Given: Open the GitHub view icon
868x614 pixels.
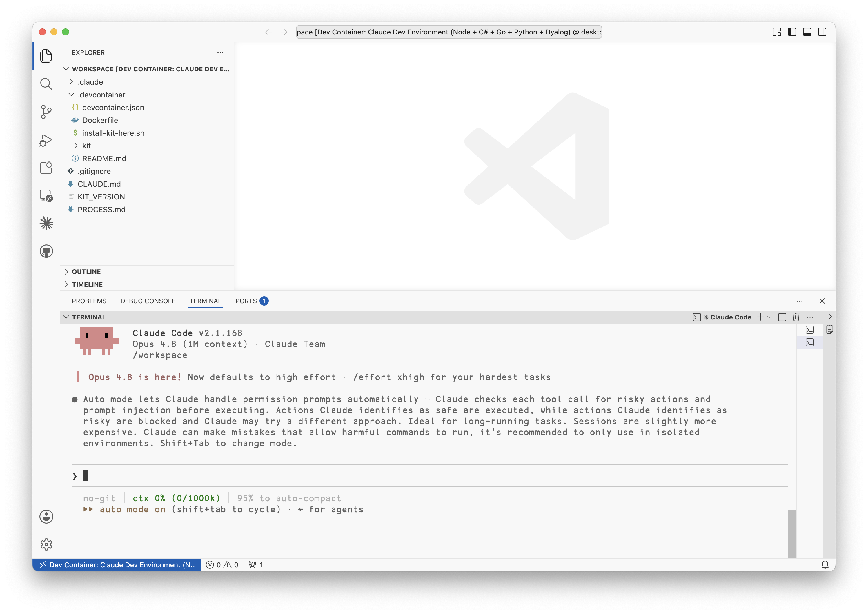Looking at the screenshot, I should coord(46,251).
